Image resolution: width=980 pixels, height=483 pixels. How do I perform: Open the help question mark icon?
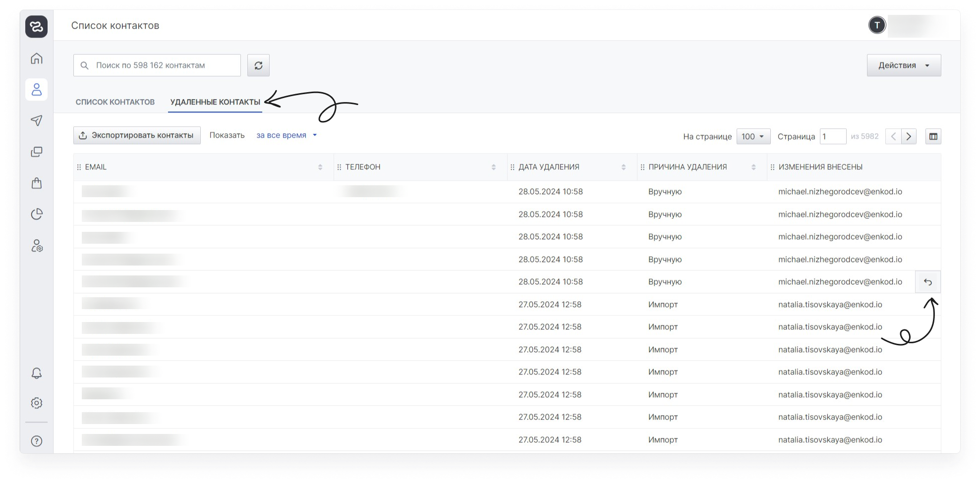pyautogui.click(x=37, y=441)
